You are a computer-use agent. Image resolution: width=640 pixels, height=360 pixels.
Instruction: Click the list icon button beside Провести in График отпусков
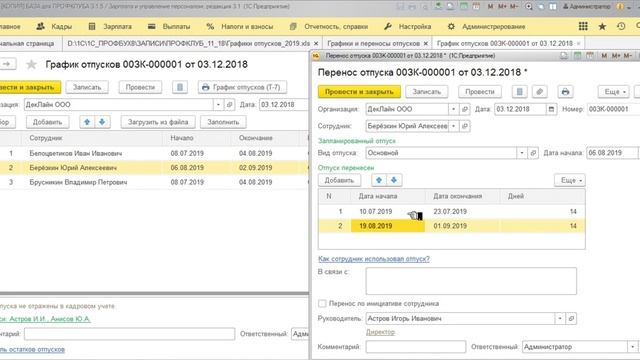click(180, 87)
